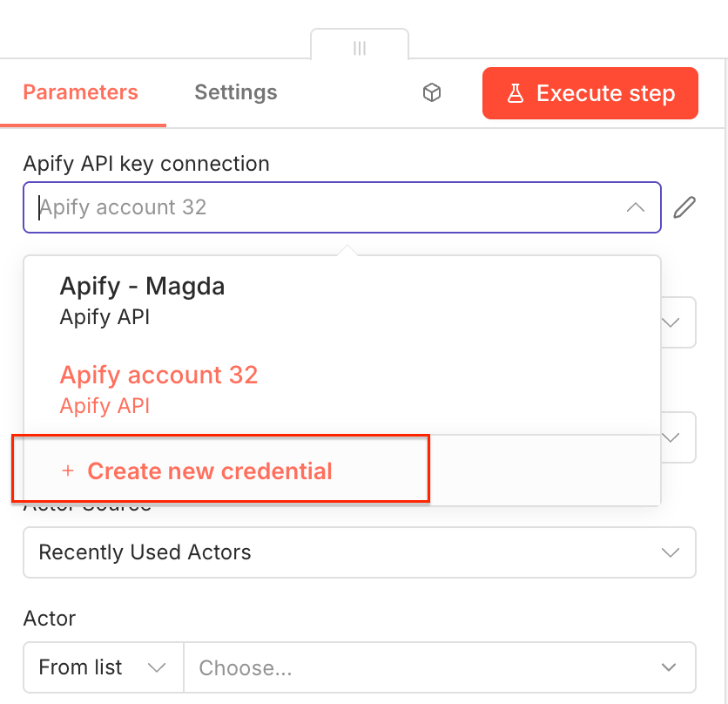Viewport: 728px width, 704px height.
Task: Click Create new credential
Action: tap(209, 470)
